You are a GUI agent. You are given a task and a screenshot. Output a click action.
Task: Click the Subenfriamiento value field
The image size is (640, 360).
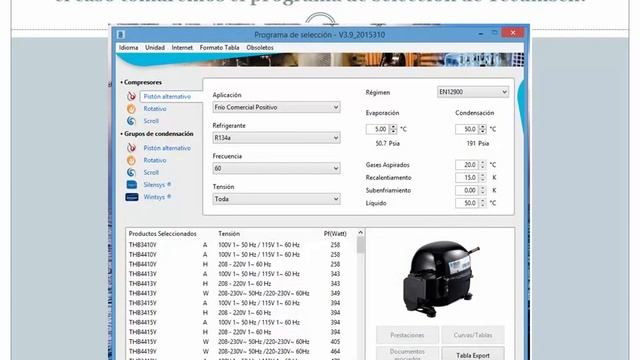click(x=467, y=190)
